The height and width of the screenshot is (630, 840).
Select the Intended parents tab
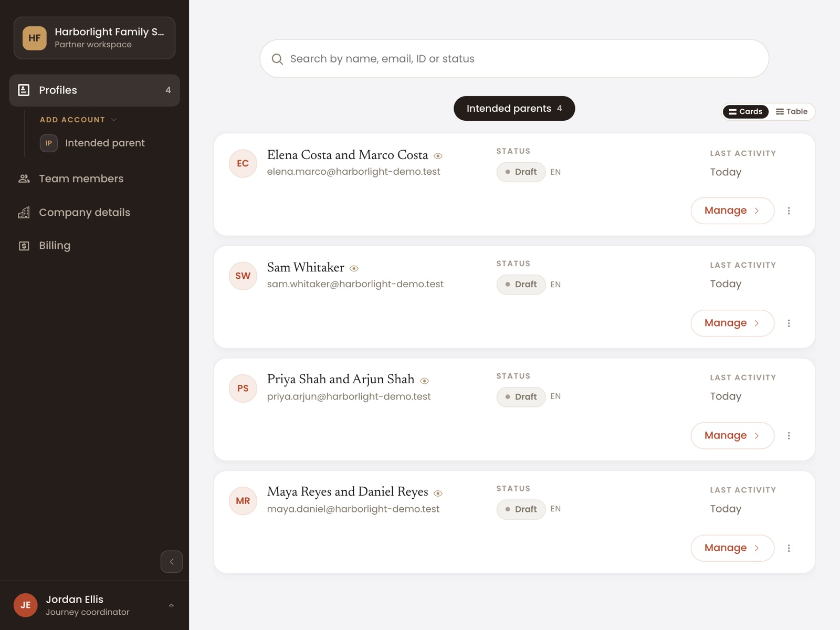point(514,108)
